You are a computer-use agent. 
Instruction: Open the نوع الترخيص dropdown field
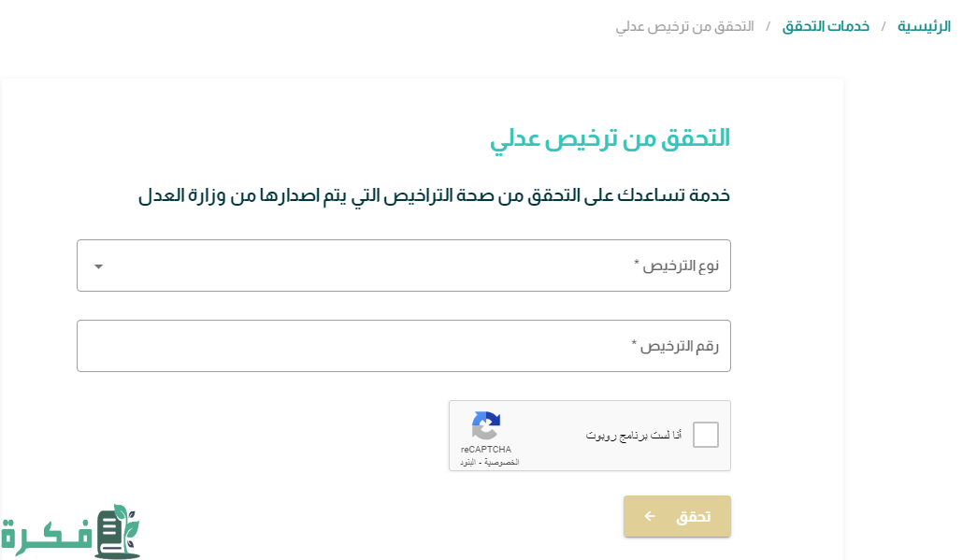pyautogui.click(x=404, y=266)
